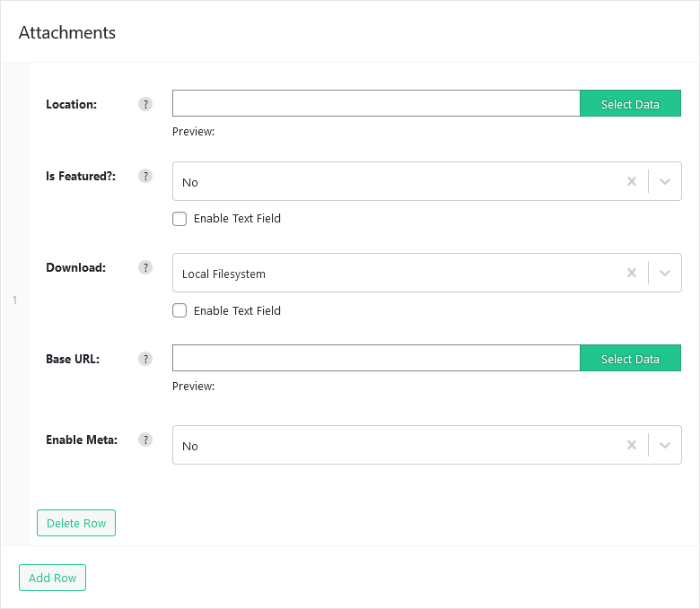Add a new attachment row
The width and height of the screenshot is (700, 609).
52,578
